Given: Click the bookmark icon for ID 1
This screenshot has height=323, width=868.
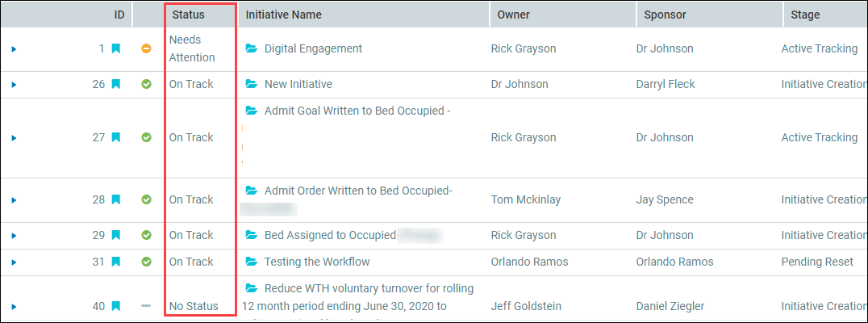Looking at the screenshot, I should 115,48.
